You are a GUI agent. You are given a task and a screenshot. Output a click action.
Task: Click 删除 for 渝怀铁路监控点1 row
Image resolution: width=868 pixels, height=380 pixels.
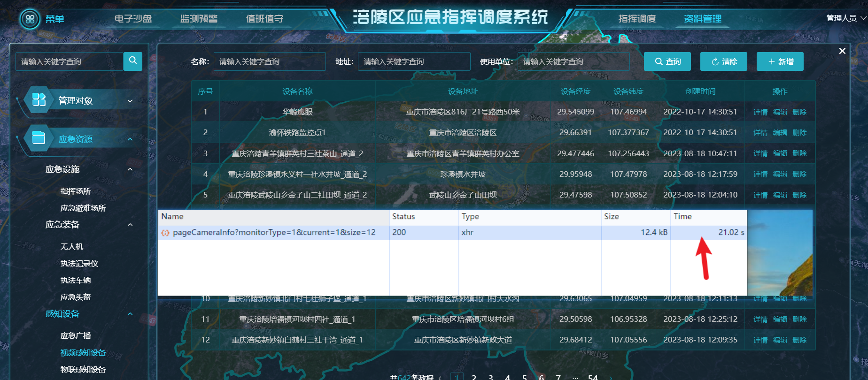click(799, 133)
